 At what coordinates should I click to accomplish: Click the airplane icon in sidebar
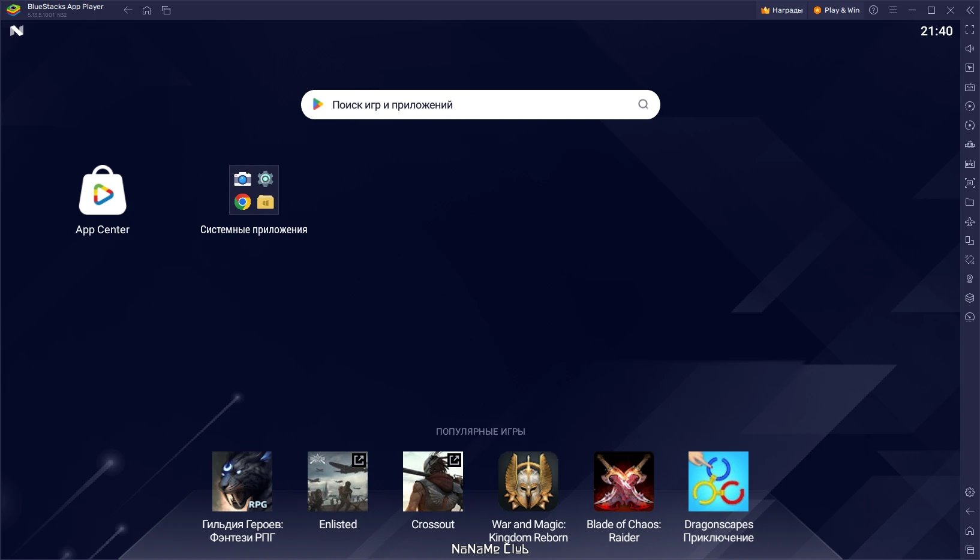[970, 221]
